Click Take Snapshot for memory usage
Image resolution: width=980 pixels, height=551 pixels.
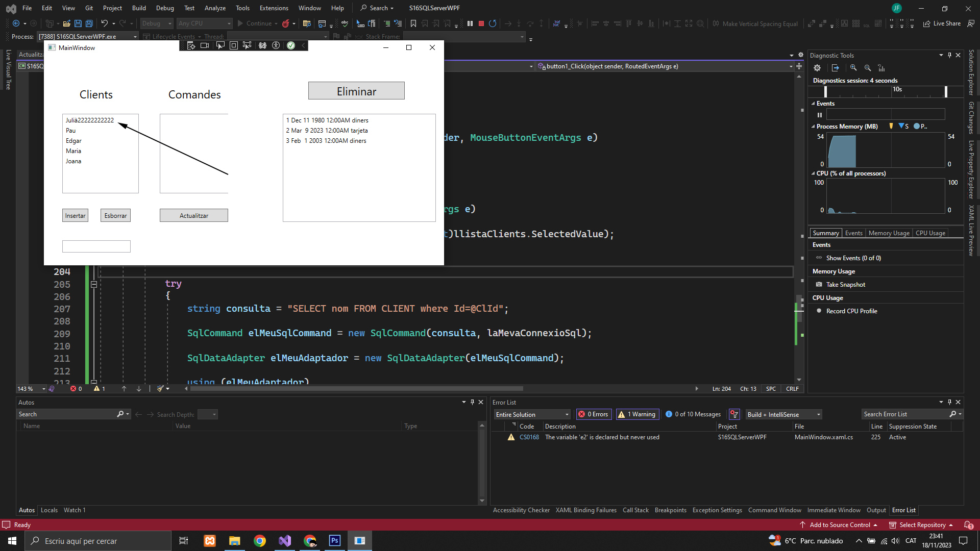pos(845,285)
